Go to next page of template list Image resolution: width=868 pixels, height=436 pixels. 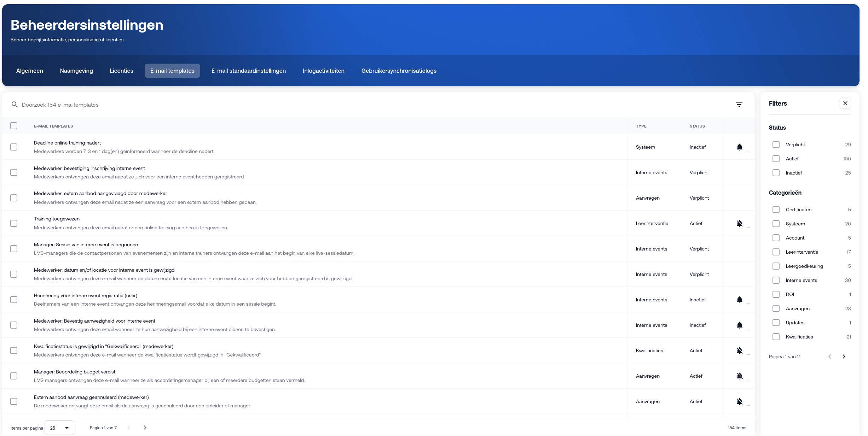[145, 428]
